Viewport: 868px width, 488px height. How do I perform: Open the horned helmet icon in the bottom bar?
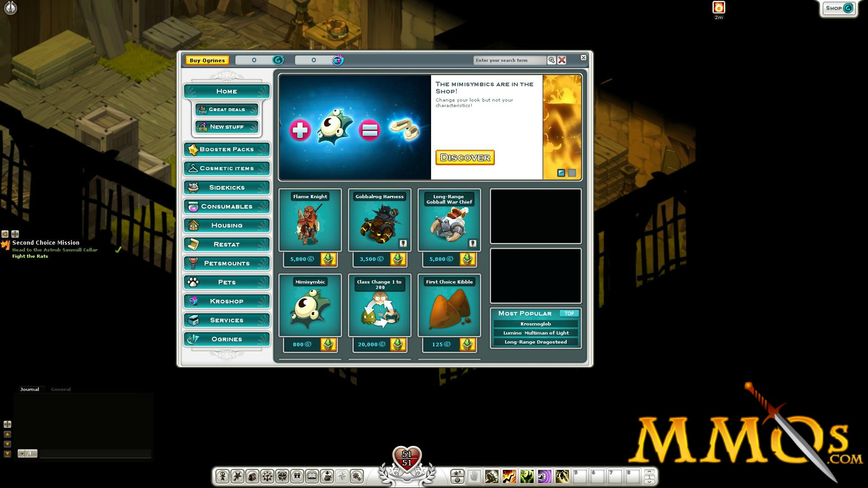[x=282, y=476]
